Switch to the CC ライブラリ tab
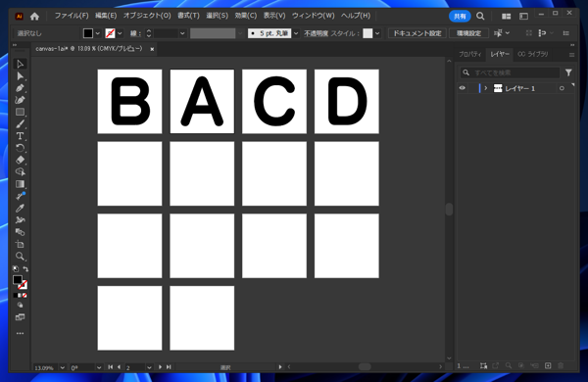The width and height of the screenshot is (588, 382). tap(533, 55)
